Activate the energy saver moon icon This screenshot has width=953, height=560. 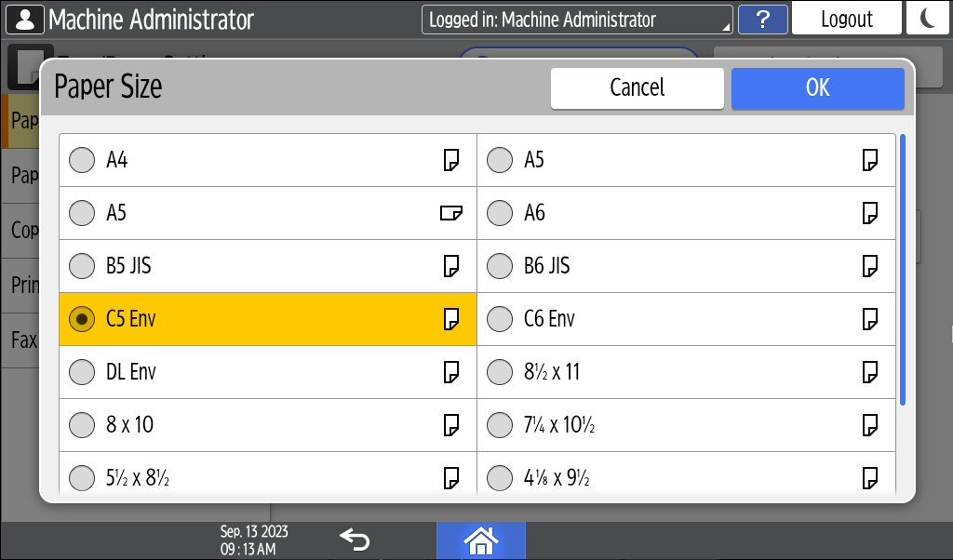(x=927, y=20)
